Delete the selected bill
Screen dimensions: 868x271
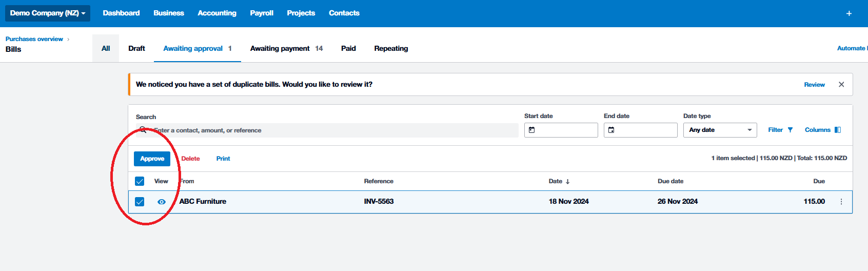click(190, 159)
